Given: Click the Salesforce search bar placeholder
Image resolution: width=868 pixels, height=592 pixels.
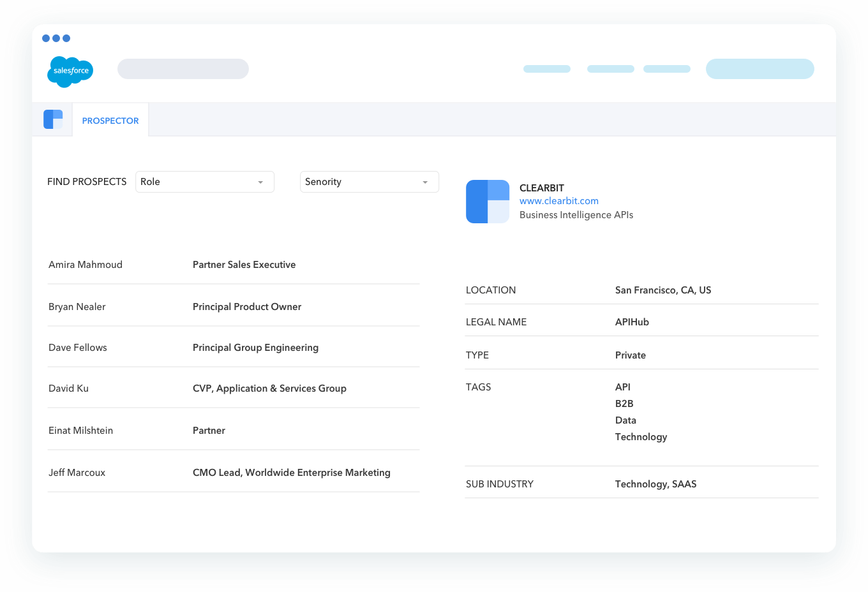Looking at the screenshot, I should point(183,69).
